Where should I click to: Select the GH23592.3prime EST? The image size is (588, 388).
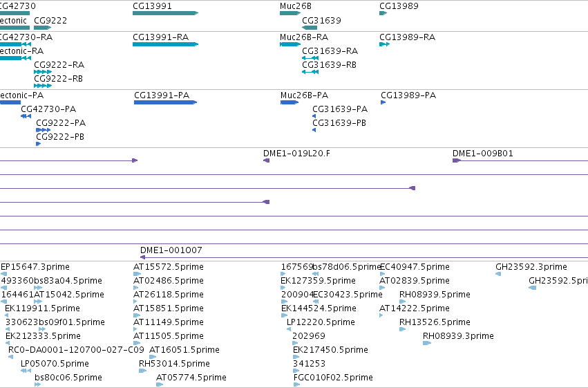tap(531, 267)
